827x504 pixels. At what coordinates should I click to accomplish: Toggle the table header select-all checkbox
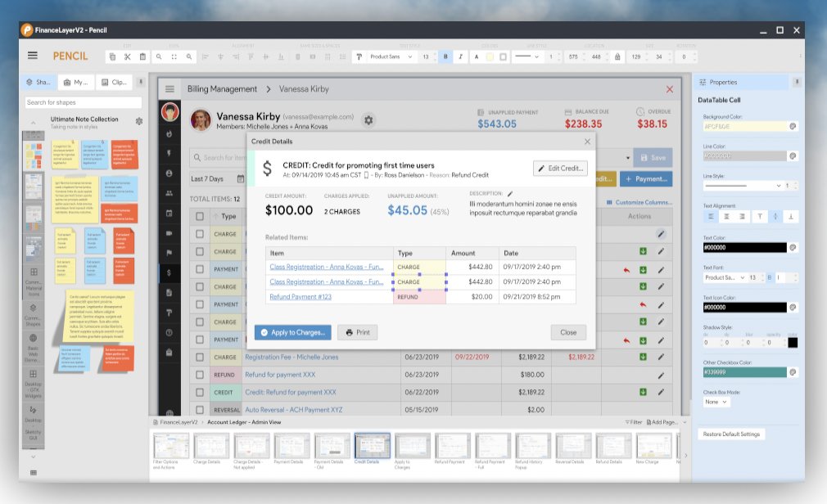(199, 216)
